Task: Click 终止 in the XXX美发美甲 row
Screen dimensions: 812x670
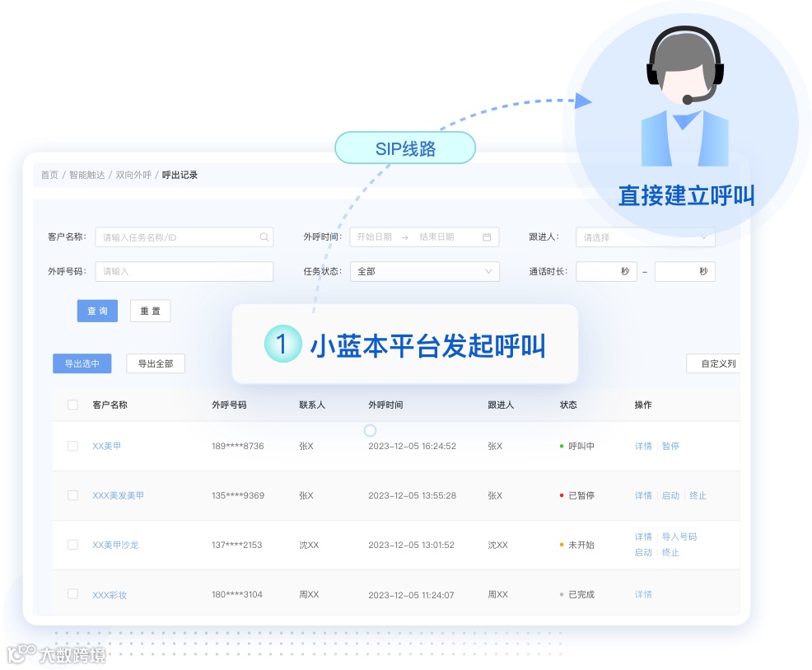Action: tap(698, 495)
